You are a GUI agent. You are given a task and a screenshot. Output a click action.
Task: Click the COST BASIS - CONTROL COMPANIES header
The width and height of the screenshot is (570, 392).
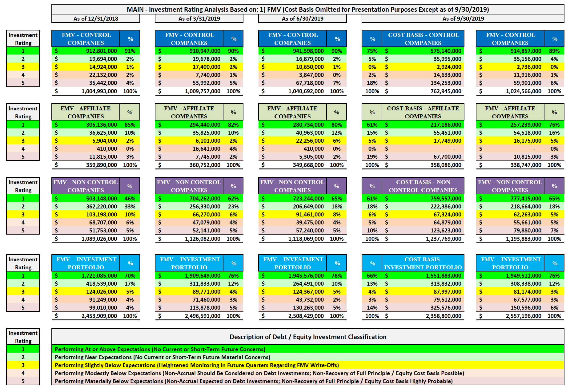423,38
